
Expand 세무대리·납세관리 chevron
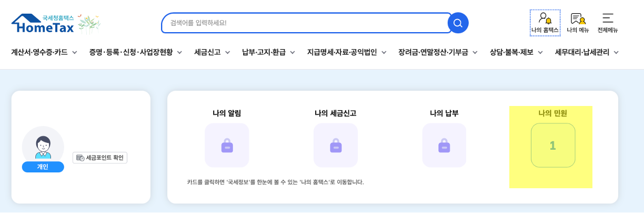(x=616, y=52)
